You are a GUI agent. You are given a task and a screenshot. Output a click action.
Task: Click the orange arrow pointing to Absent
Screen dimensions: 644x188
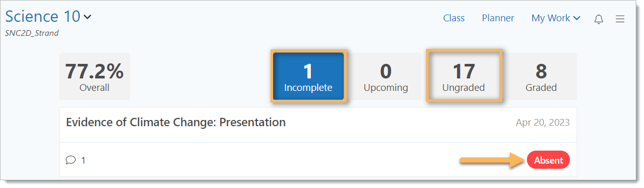(492, 160)
